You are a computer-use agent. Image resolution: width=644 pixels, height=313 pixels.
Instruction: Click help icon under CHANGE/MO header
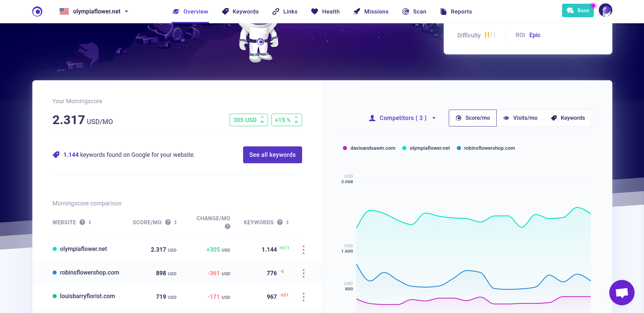tap(228, 226)
